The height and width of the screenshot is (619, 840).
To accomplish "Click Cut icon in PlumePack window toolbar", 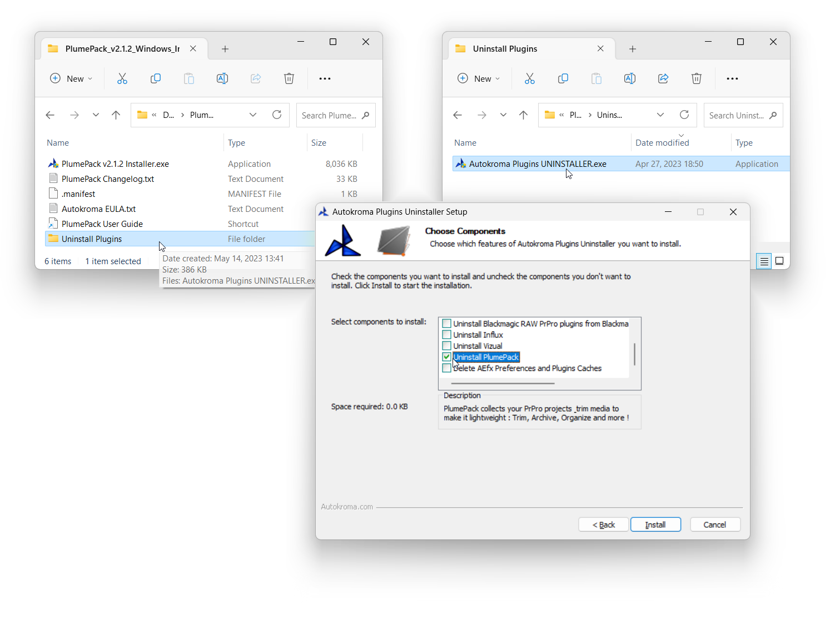I will pos(122,78).
